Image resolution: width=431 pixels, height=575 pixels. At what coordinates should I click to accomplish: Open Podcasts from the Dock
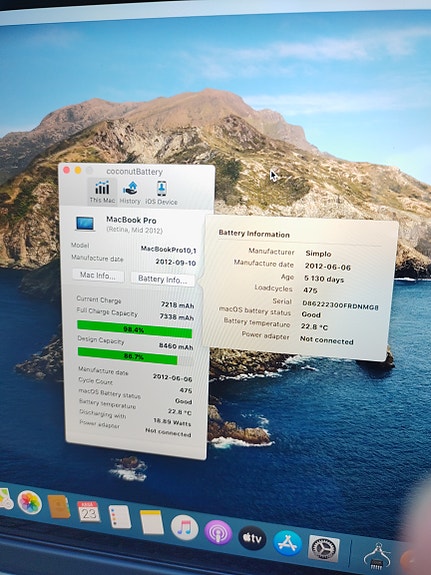tap(218, 532)
